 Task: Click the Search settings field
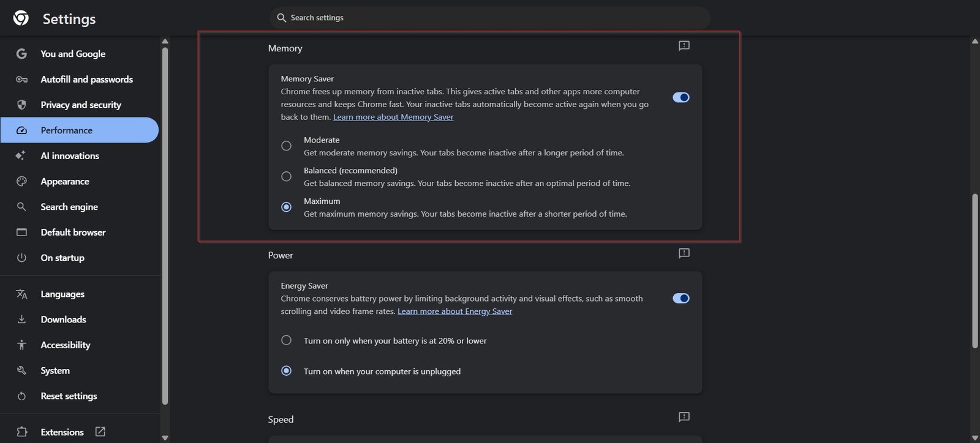coord(490,18)
